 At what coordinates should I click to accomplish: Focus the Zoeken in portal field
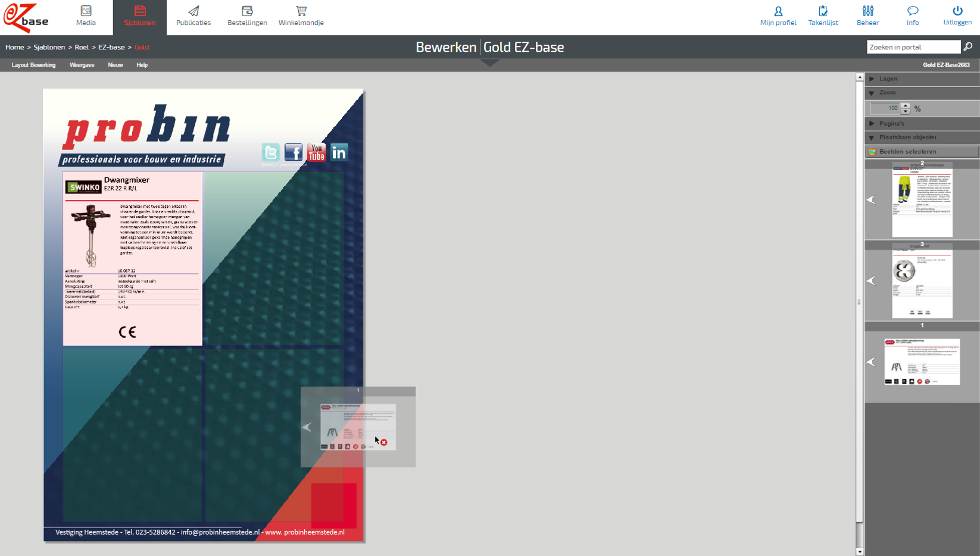pyautogui.click(x=913, y=47)
